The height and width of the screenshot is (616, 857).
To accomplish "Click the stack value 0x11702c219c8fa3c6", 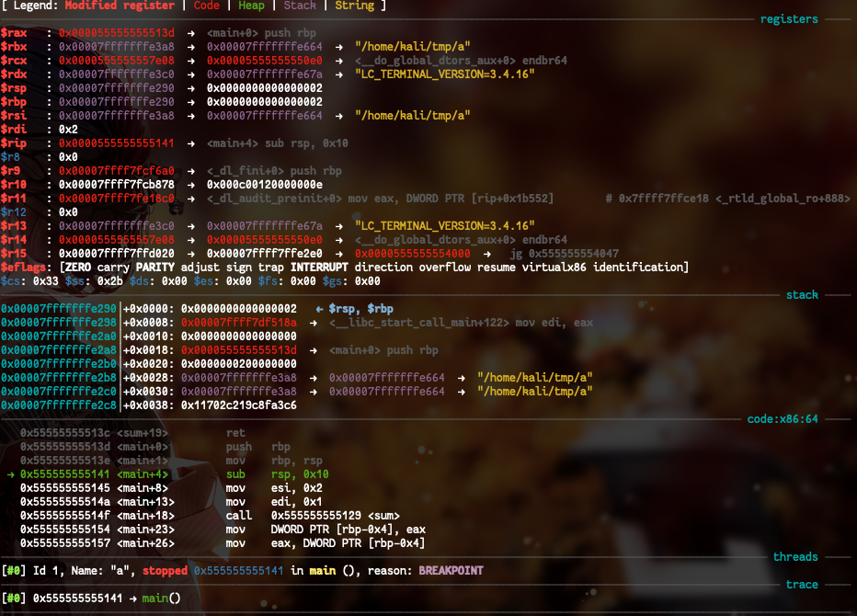I will coord(239,405).
